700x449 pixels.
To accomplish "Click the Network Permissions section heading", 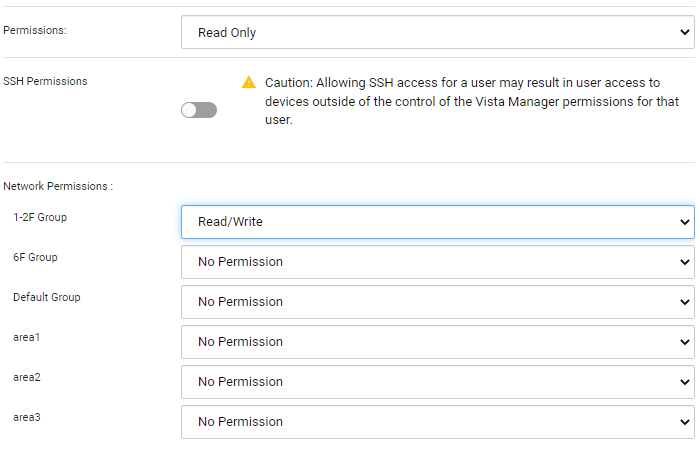I will click(58, 186).
